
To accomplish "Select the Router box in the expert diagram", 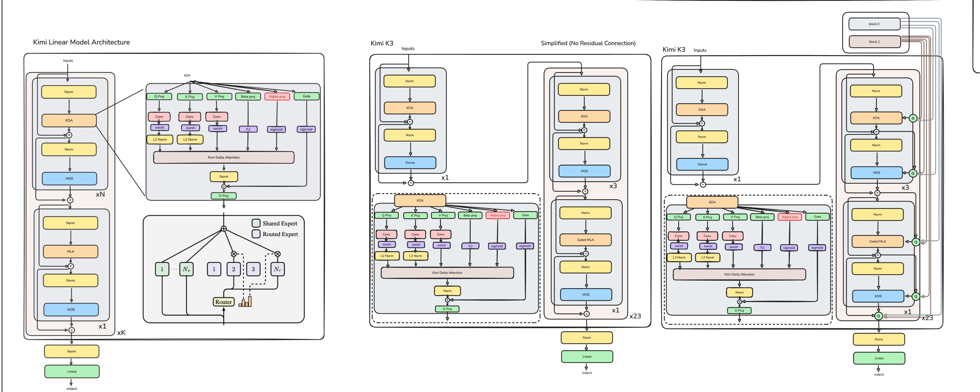I will coord(223,302).
